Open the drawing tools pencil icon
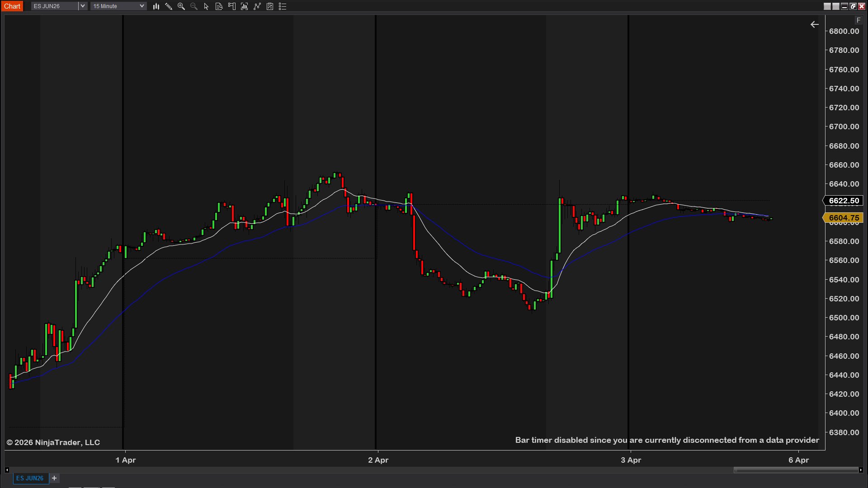The width and height of the screenshot is (868, 488). pos(169,6)
